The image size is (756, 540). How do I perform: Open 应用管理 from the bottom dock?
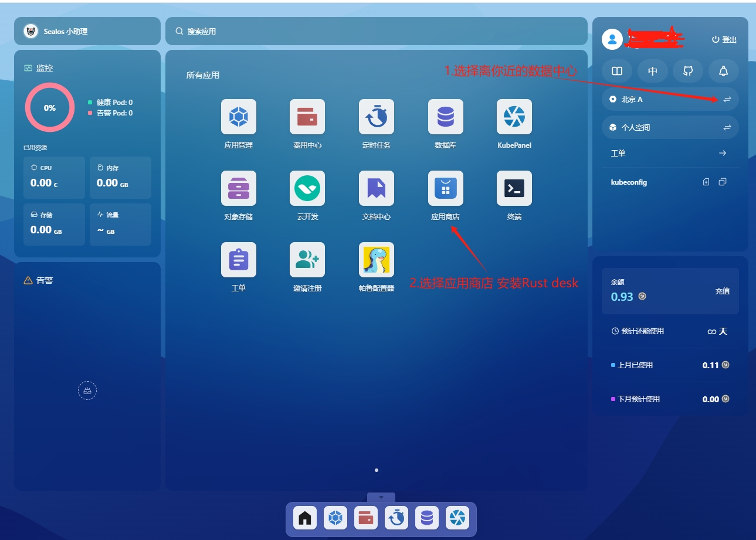point(335,518)
